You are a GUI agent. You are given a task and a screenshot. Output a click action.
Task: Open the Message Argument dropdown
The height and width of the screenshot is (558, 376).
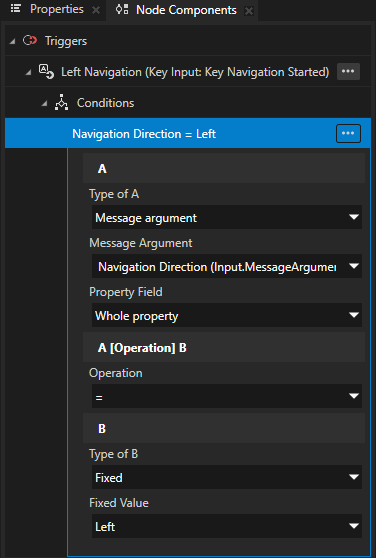coord(227,266)
